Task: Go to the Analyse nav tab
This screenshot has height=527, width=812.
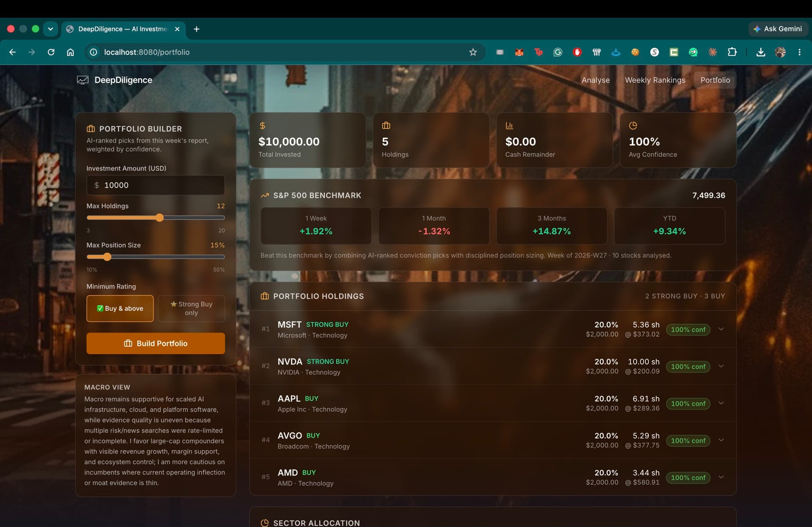Action: (595, 80)
